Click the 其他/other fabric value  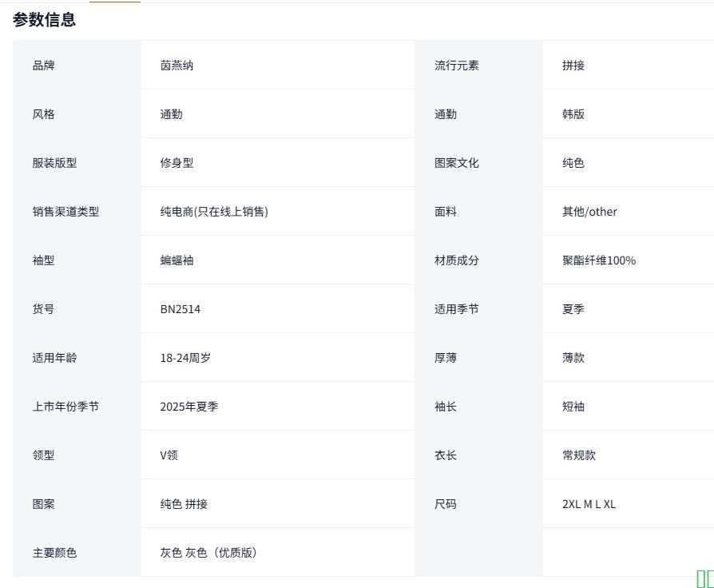tap(589, 212)
